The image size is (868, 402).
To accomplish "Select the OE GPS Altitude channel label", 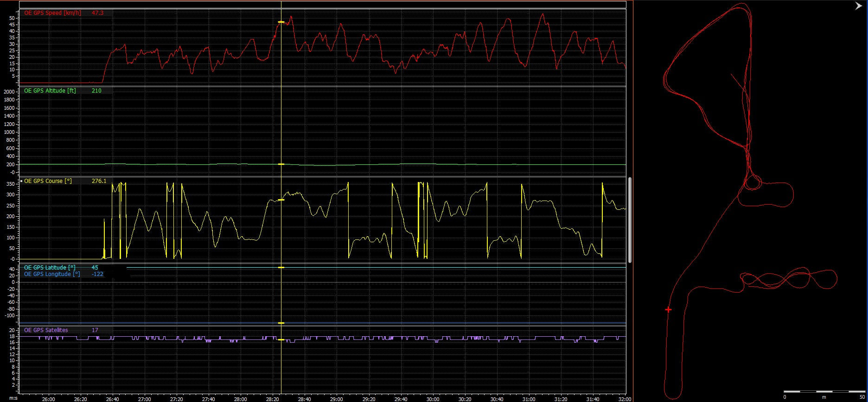I will coord(50,91).
